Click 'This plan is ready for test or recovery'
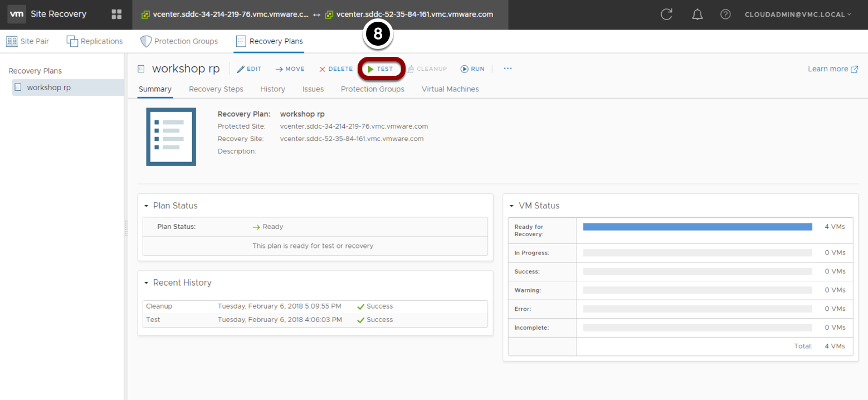Screen dimensions: 868x400 tap(313, 246)
